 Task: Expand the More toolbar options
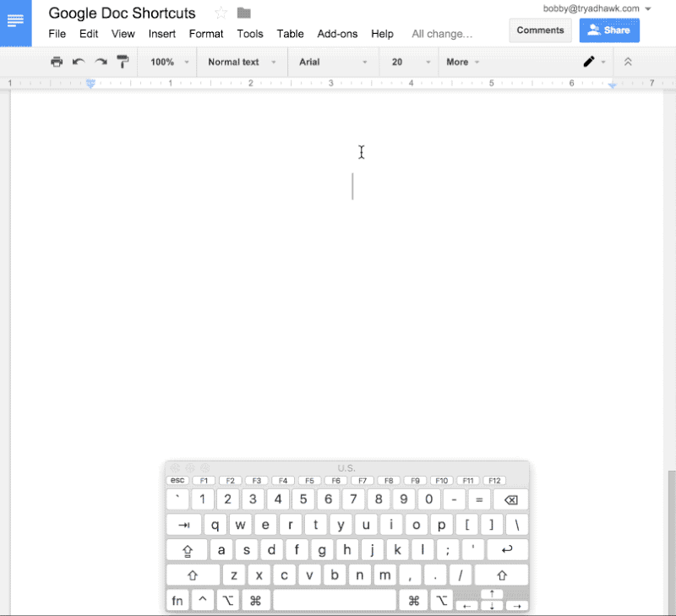pyautogui.click(x=462, y=62)
